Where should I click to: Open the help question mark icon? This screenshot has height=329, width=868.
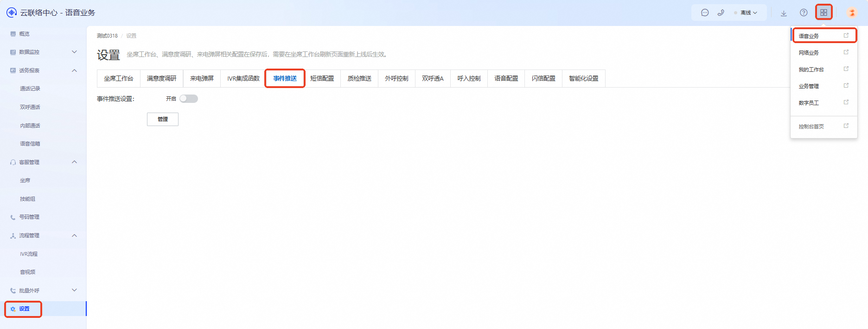(804, 13)
